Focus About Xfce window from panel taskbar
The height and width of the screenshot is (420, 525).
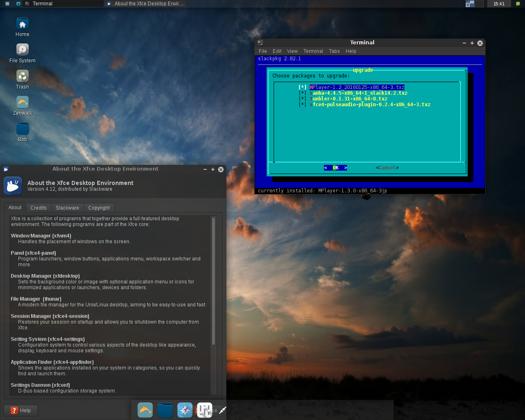pyautogui.click(x=145, y=4)
